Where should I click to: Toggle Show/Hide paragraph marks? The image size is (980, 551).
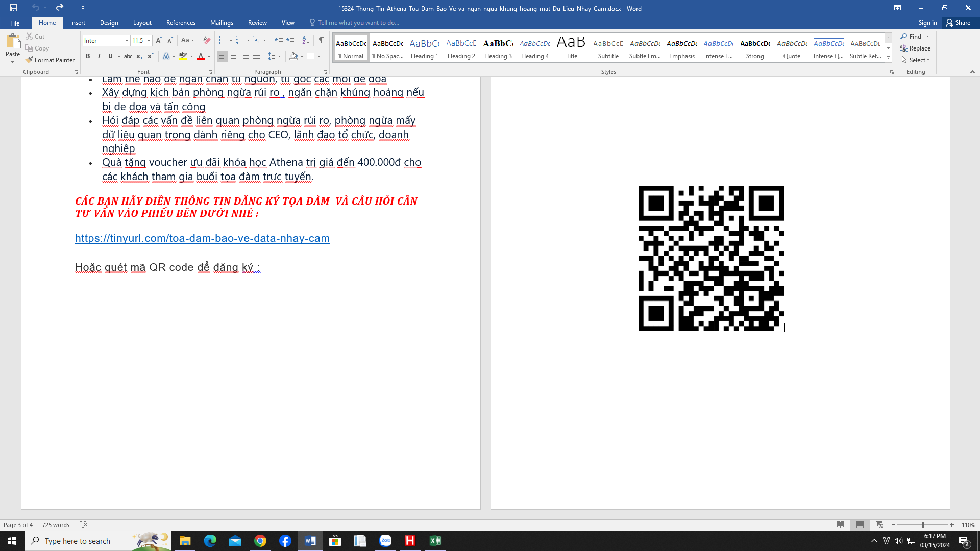point(322,40)
